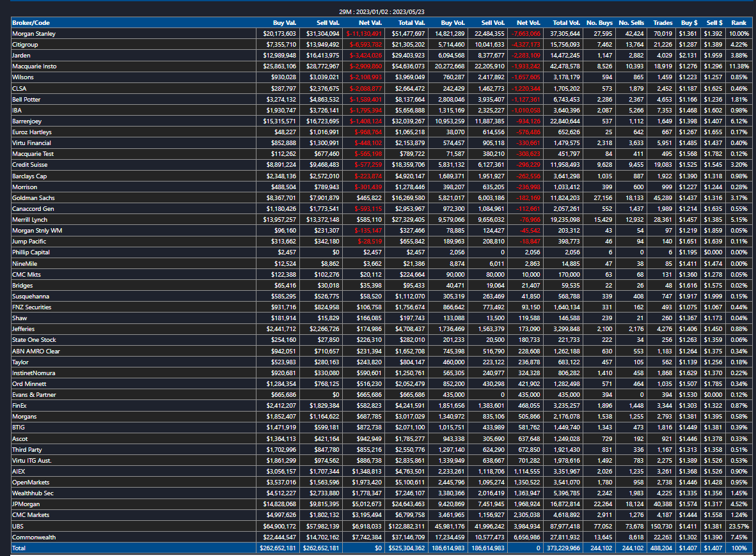Click the Virtu ITG Aust. broker name
The image size is (756, 556).
tap(32, 461)
